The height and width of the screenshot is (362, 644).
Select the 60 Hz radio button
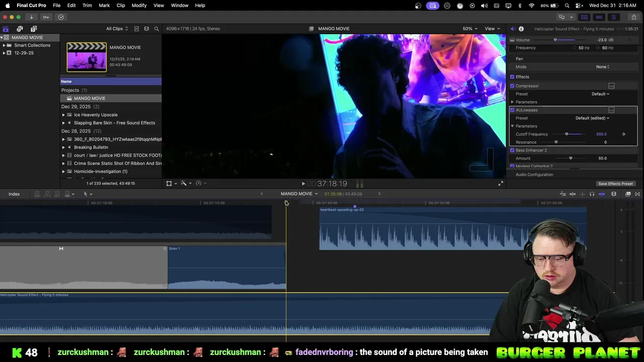[x=598, y=48]
